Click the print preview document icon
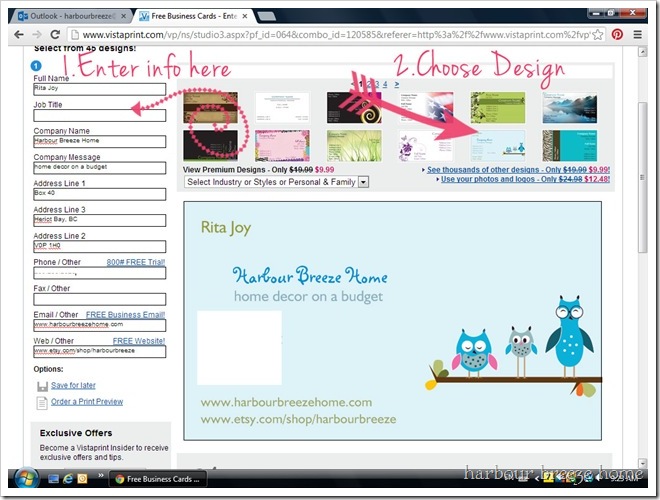The image size is (660, 500). (42, 403)
